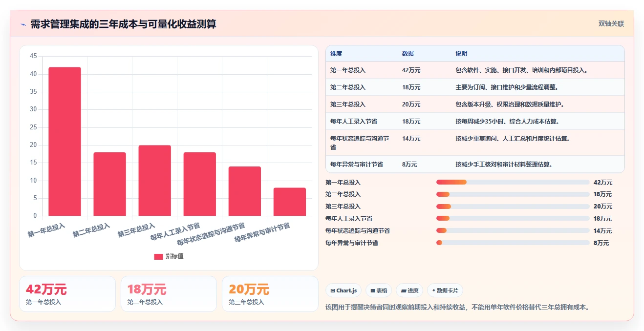Click the description starting 按减少重复询问
The height and width of the screenshot is (331, 644).
[513, 139]
